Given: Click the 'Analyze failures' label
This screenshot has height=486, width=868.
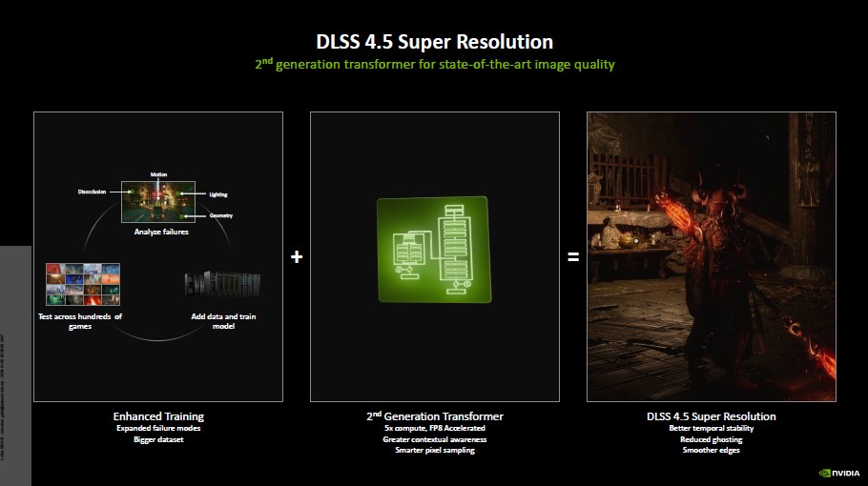Looking at the screenshot, I should coord(161,232).
